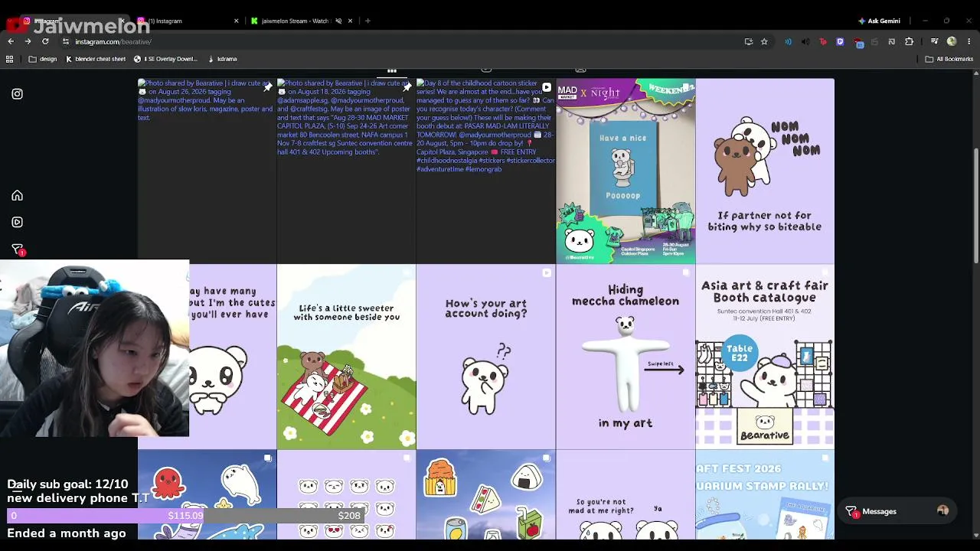The height and width of the screenshot is (551, 980).
Task: Open the kdrama bookmark
Action: coord(222,59)
